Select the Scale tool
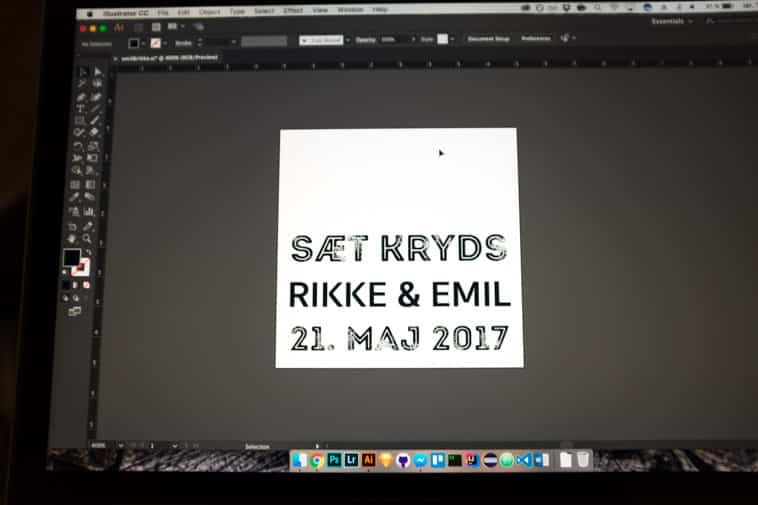 click(93, 146)
